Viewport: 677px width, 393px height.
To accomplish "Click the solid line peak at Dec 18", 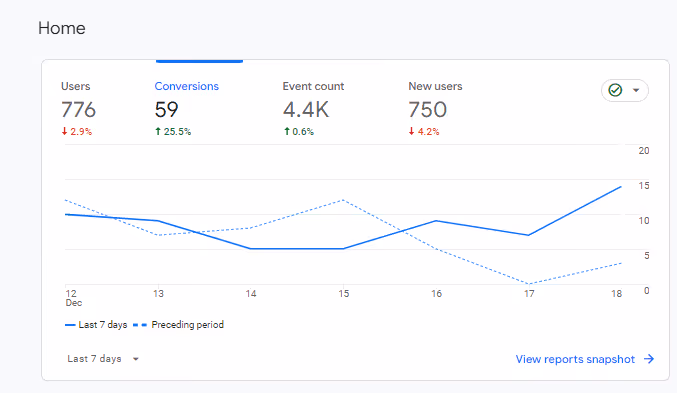I will (621, 187).
